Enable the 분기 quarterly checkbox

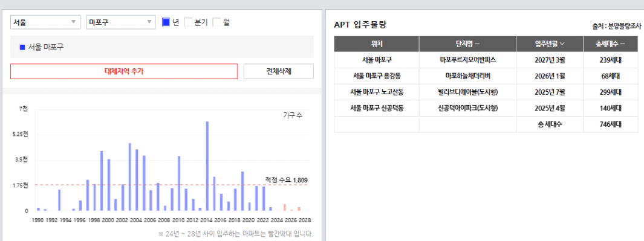[x=187, y=22]
